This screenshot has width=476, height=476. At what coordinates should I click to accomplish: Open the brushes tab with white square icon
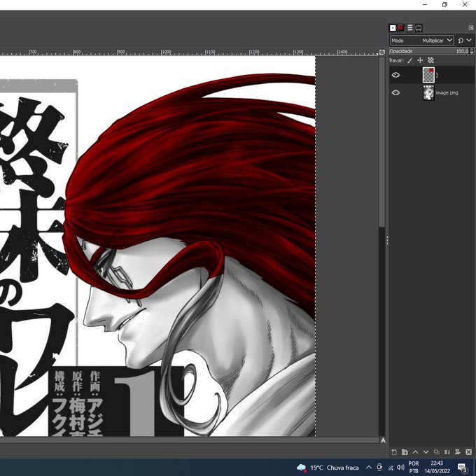click(x=393, y=28)
